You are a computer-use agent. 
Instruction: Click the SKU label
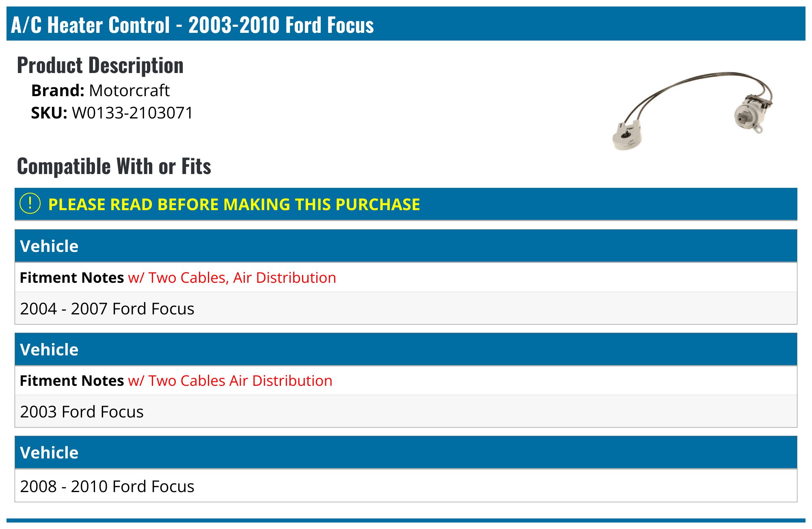tap(49, 113)
